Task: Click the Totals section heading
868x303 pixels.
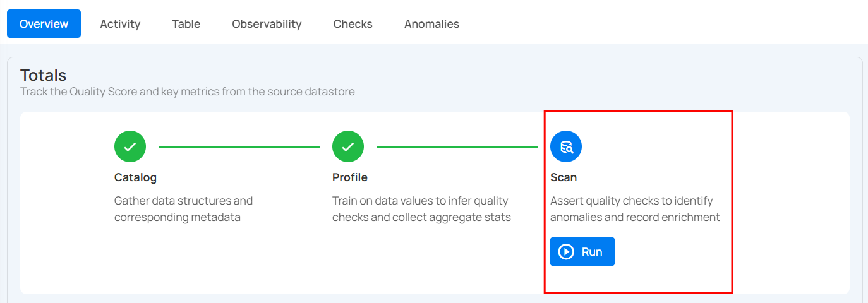Action: click(43, 75)
